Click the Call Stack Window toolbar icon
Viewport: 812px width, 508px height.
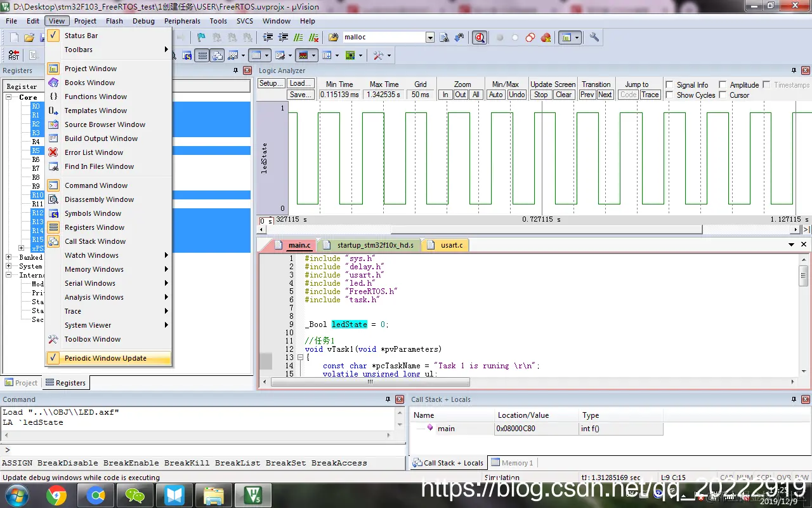coord(218,55)
